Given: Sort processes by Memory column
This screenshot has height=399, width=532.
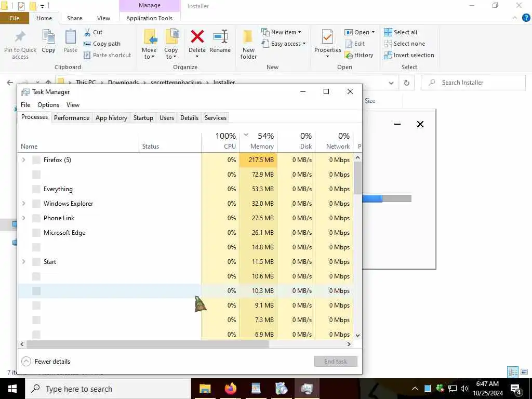Looking at the screenshot, I should [x=258, y=141].
